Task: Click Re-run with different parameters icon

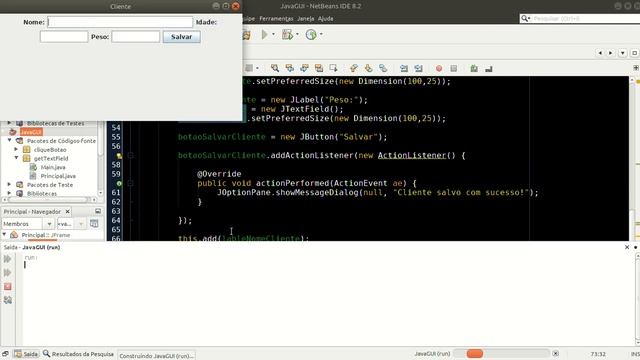Action: [x=7, y=273]
